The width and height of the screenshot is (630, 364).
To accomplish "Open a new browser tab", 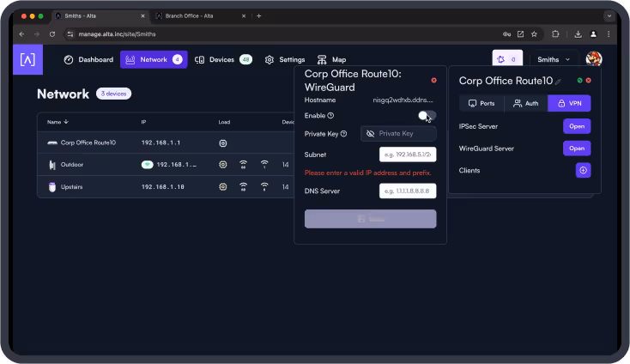I will pyautogui.click(x=258, y=16).
